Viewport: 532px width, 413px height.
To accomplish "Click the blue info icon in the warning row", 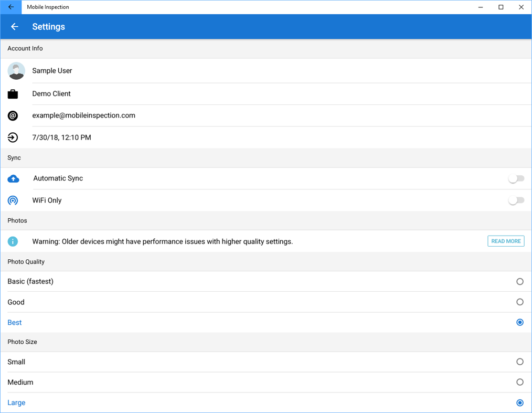I will click(13, 241).
